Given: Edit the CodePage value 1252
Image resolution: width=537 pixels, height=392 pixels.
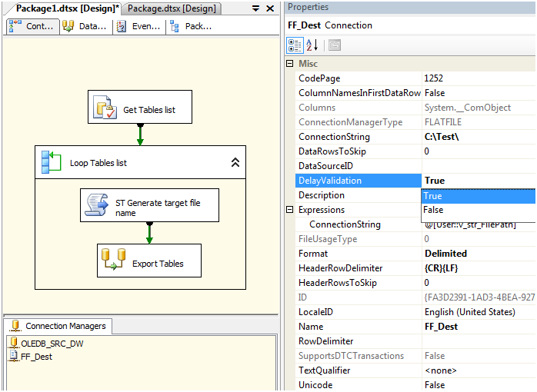Looking at the screenshot, I should (x=478, y=78).
